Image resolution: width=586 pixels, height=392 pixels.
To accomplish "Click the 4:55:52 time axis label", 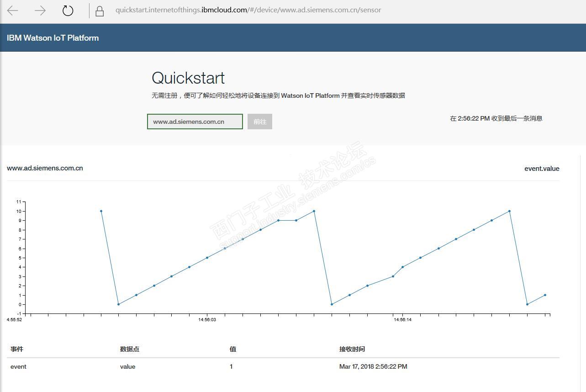I will click(14, 320).
